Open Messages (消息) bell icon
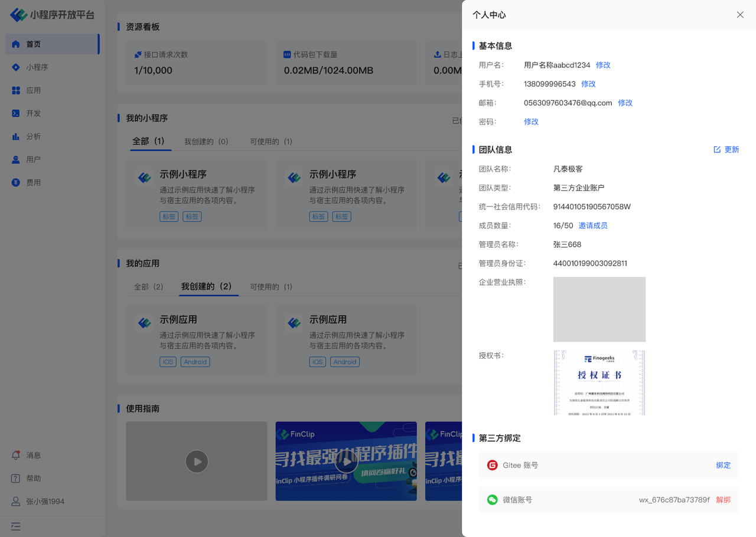The width and height of the screenshot is (756, 537). point(16,455)
